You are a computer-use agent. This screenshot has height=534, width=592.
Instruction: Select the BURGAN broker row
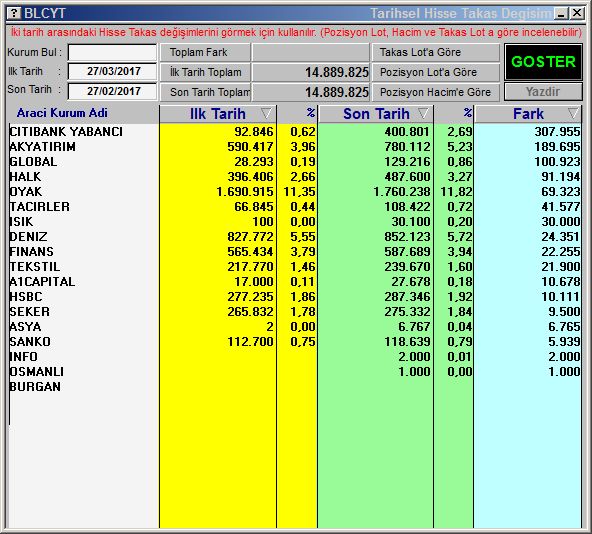[294, 387]
